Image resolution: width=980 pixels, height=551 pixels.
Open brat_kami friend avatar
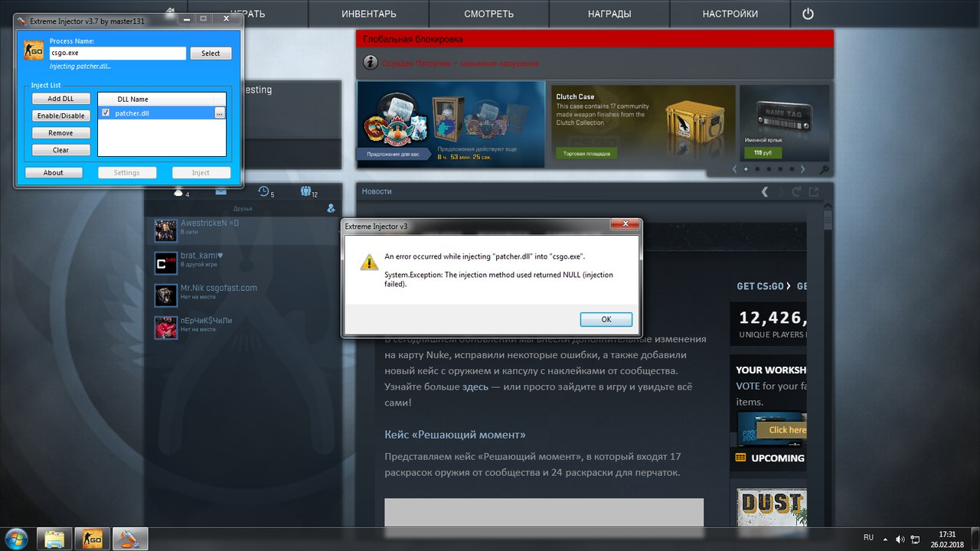166,263
